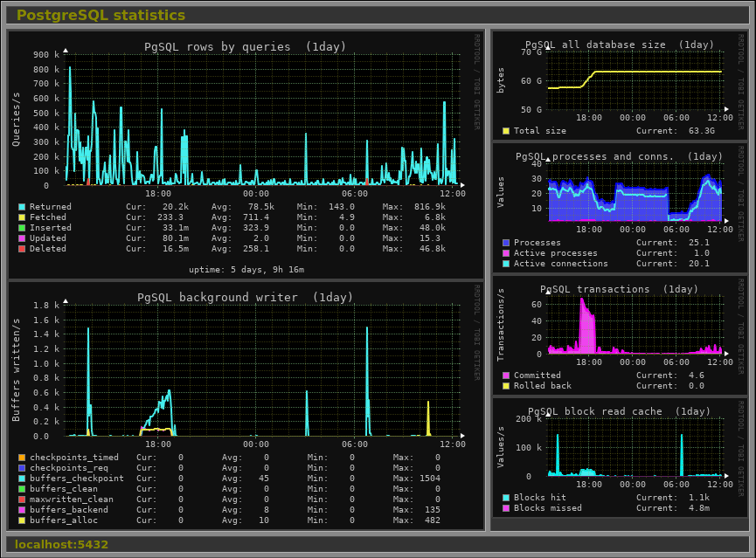Click the localhost:5432 footer label
This screenshot has height=558, width=756.
(x=61, y=545)
